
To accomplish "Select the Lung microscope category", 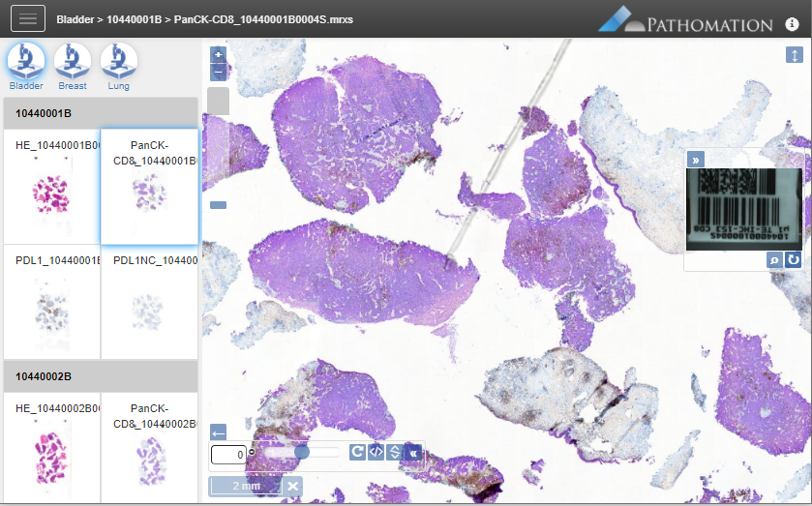I will (x=118, y=62).
